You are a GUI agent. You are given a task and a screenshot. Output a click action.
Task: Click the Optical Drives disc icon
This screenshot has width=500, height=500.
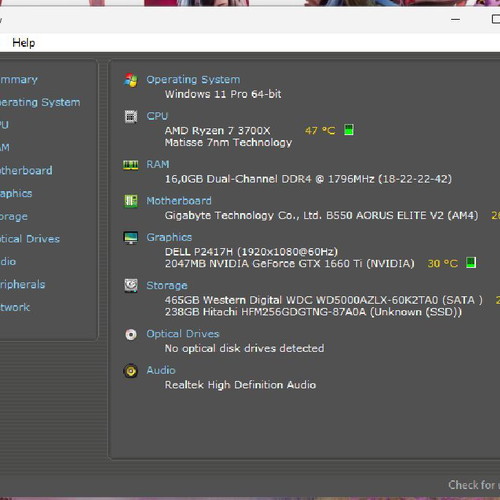click(x=131, y=334)
